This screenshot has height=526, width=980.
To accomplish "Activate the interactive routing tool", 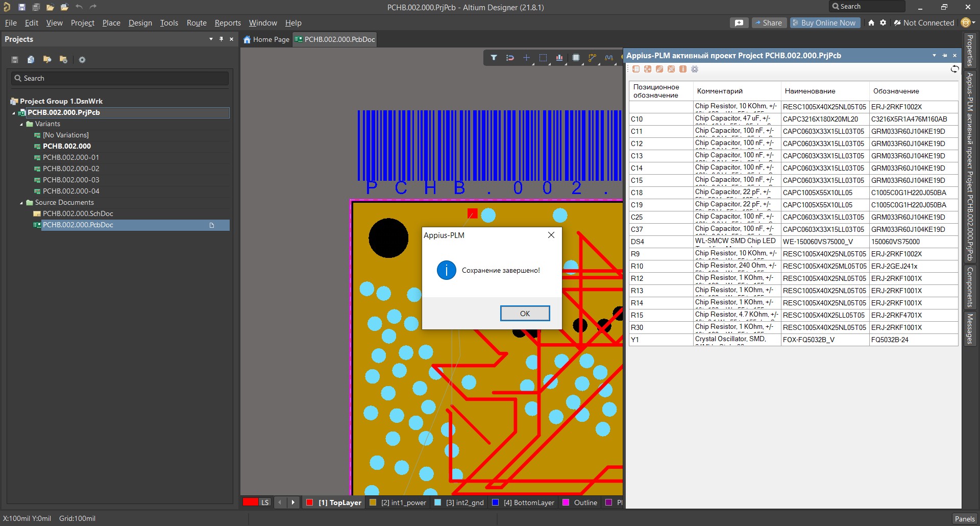I will 592,58.
